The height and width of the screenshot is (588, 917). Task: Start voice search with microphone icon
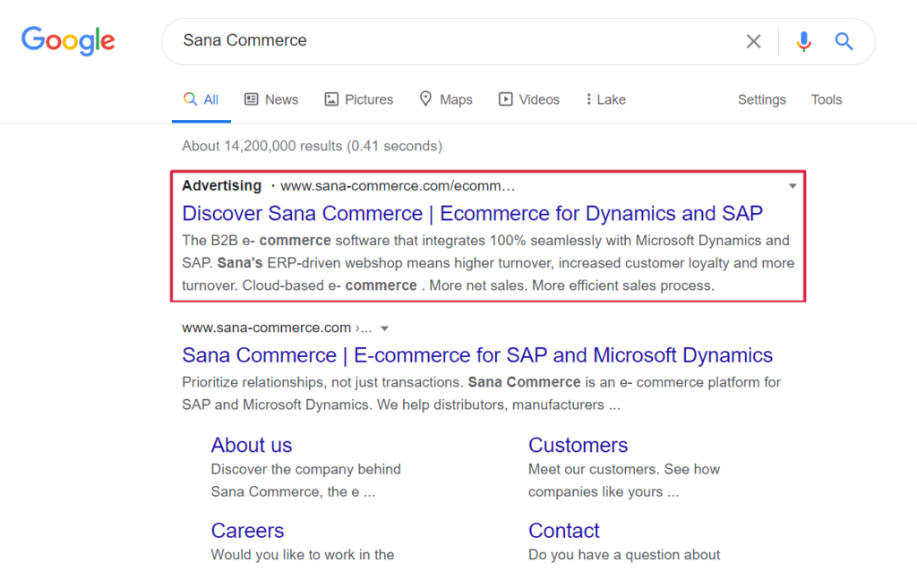(x=803, y=41)
